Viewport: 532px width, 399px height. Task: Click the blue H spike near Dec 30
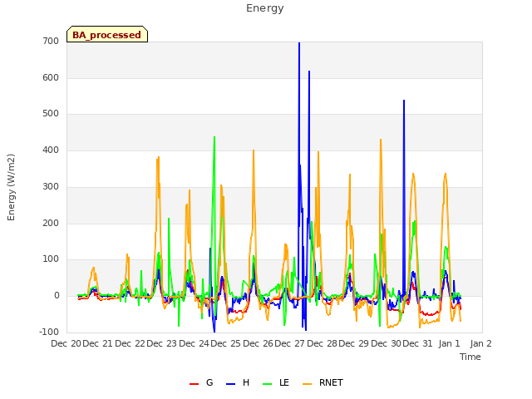click(x=404, y=101)
